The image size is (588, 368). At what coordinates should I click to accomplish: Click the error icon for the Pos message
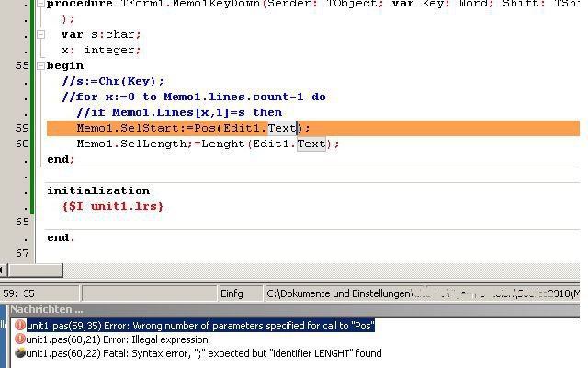tap(19, 326)
